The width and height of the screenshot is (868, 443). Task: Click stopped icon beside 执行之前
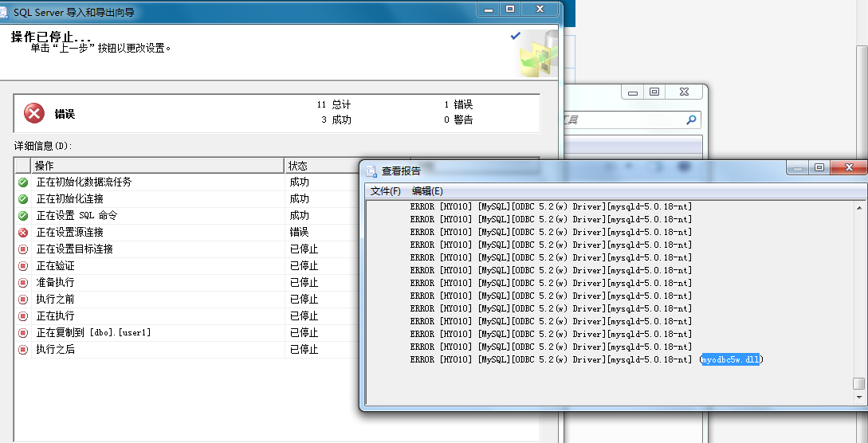click(x=22, y=300)
